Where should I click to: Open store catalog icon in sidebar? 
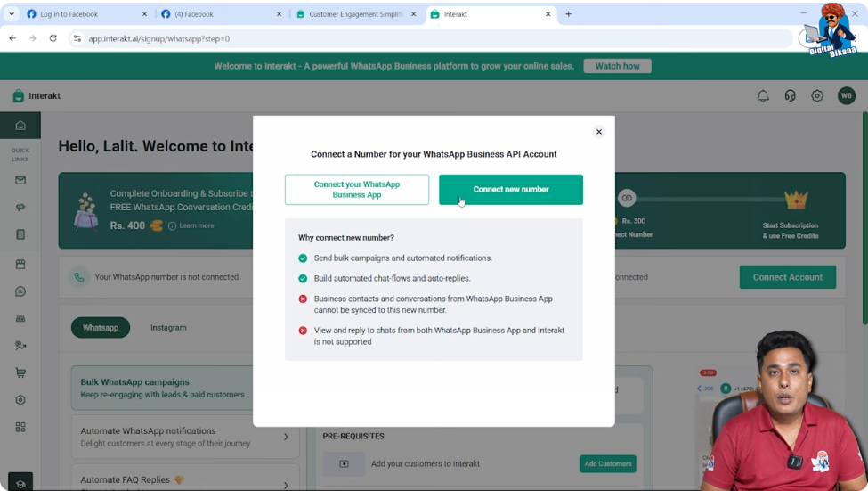(x=20, y=265)
